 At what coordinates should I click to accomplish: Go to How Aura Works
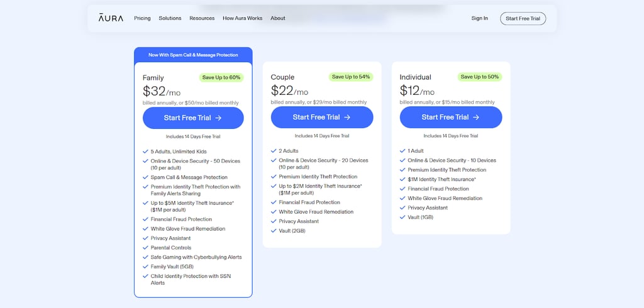click(x=242, y=18)
